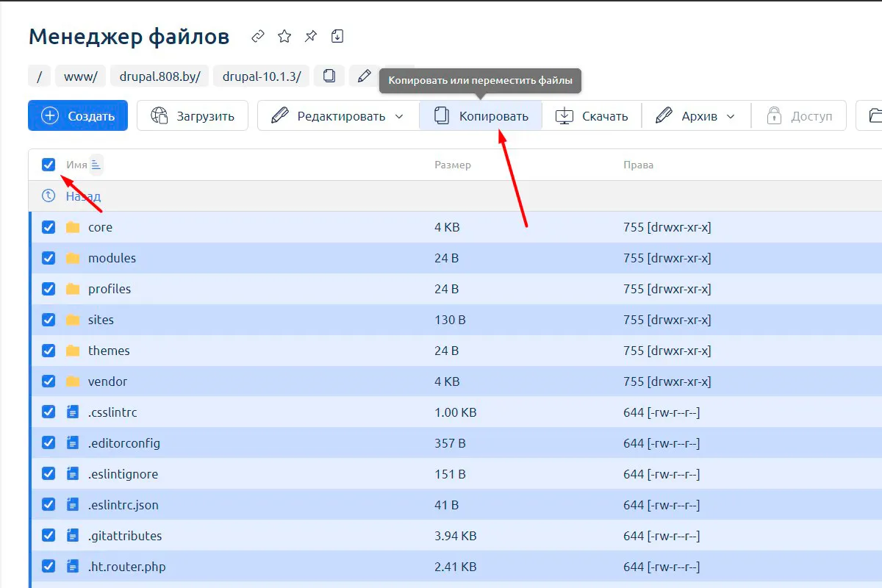Click the Загрузить upload button
The width and height of the screenshot is (882, 588).
click(x=193, y=116)
